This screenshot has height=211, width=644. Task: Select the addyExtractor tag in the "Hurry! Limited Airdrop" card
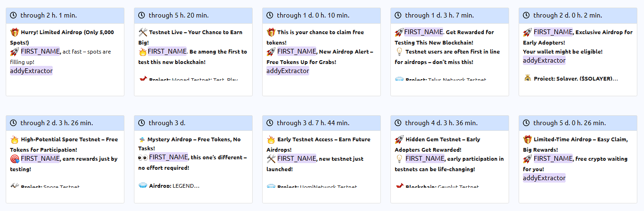pyautogui.click(x=31, y=71)
